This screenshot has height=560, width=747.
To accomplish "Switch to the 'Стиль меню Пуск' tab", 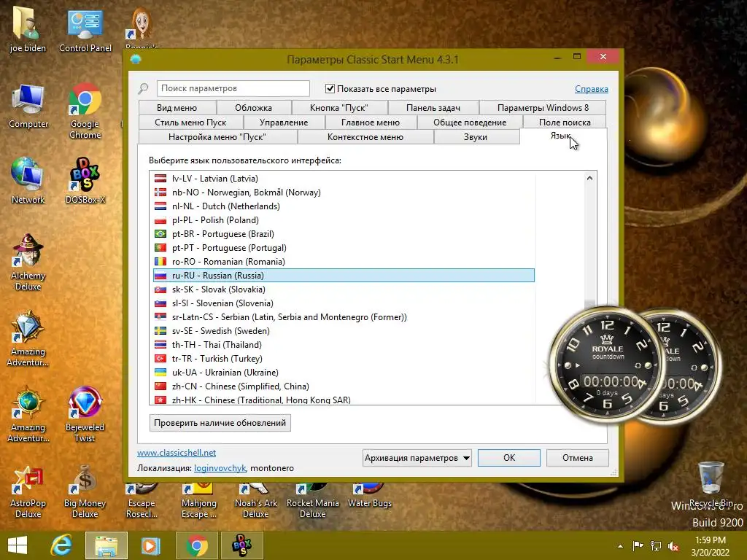I will pos(190,122).
